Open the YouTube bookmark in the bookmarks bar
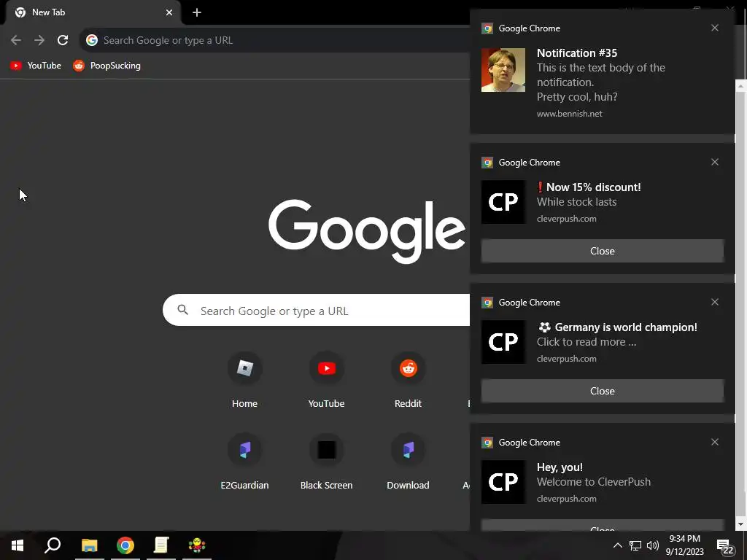The height and width of the screenshot is (560, 747). pyautogui.click(x=36, y=66)
